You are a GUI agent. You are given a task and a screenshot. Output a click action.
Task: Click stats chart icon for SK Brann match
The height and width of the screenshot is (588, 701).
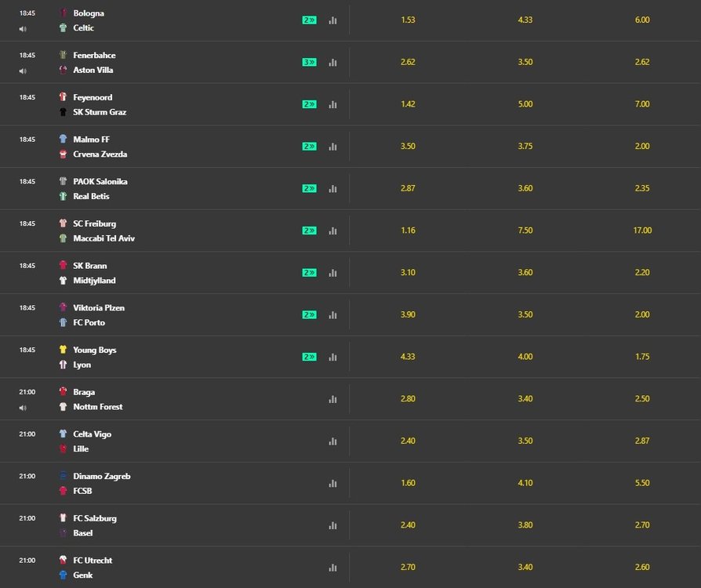click(332, 273)
